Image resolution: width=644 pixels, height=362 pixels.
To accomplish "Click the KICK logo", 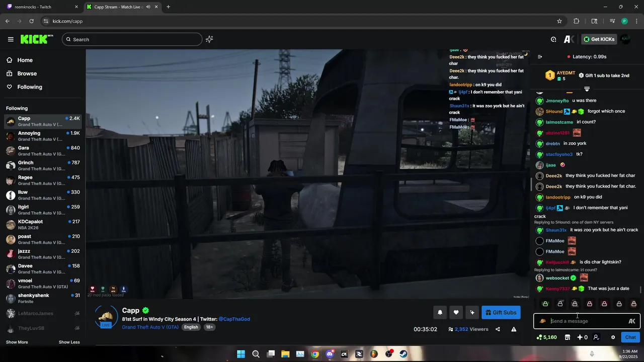I will pyautogui.click(x=36, y=39).
